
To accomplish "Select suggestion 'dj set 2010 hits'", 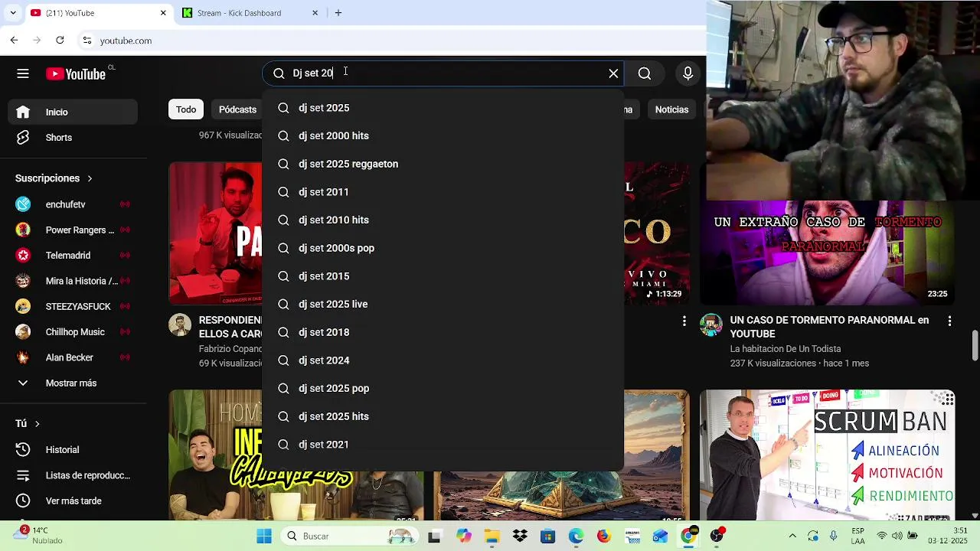I will tap(443, 220).
